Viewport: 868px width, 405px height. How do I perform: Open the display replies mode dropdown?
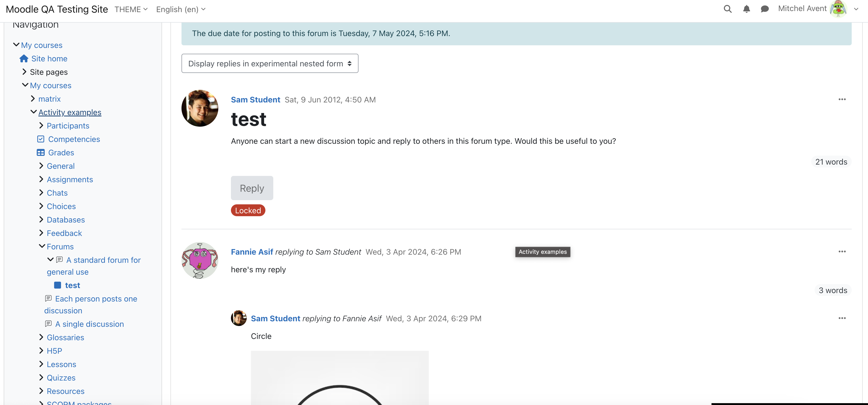[x=270, y=63]
